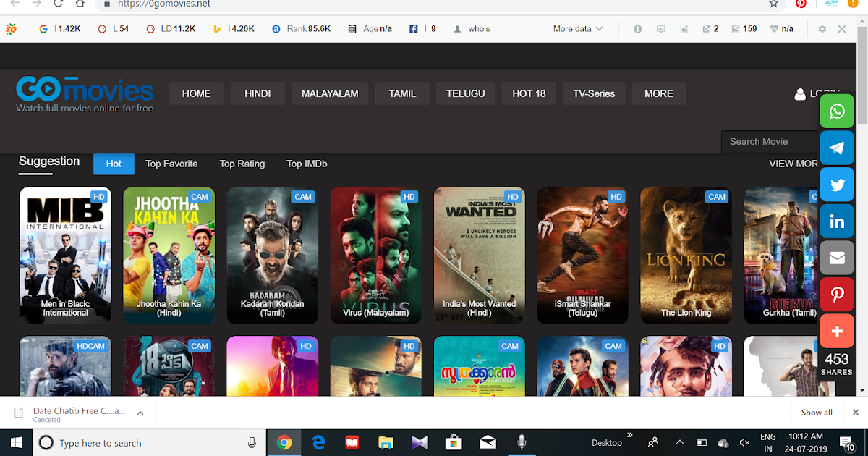Go to browser home page
This screenshot has width=868, height=456.
80,4
